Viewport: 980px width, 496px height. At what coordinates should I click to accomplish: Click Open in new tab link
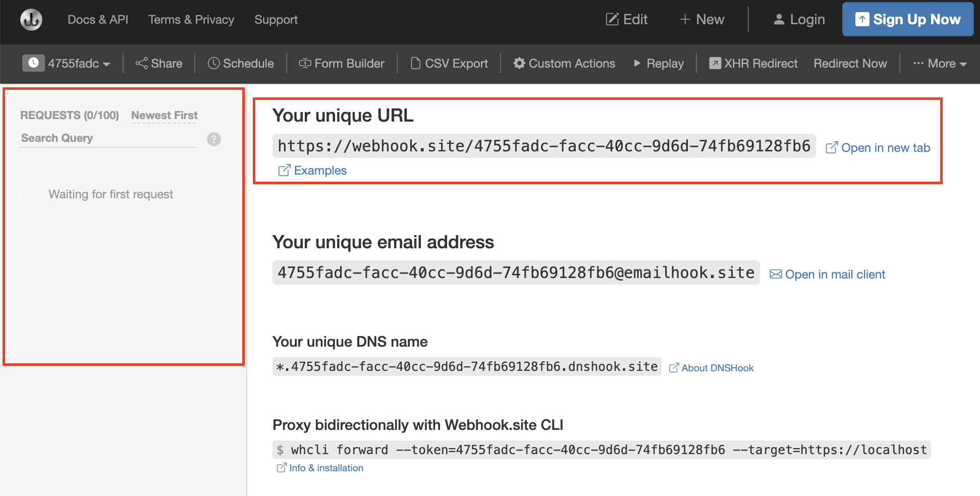pyautogui.click(x=878, y=148)
